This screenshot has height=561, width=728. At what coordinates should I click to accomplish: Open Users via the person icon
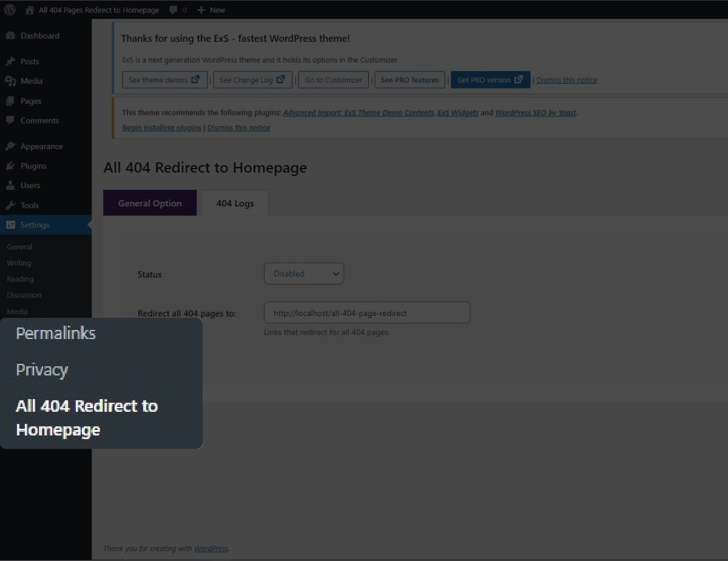pos(10,185)
